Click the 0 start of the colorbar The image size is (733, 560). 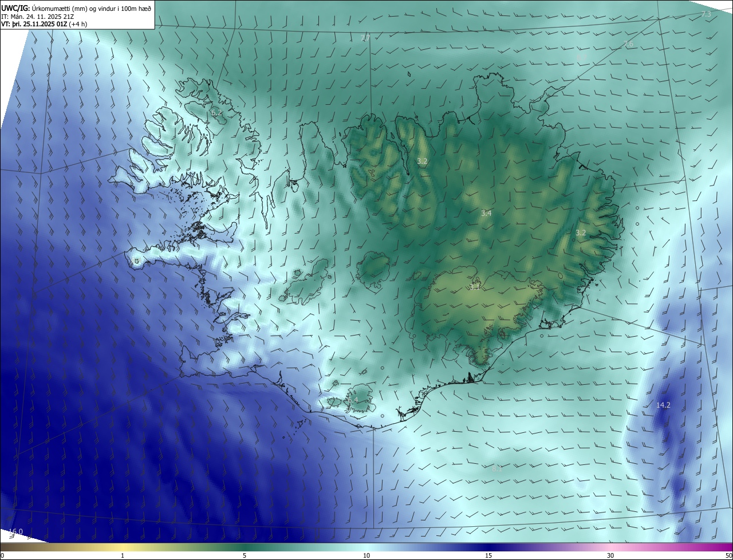(2, 555)
